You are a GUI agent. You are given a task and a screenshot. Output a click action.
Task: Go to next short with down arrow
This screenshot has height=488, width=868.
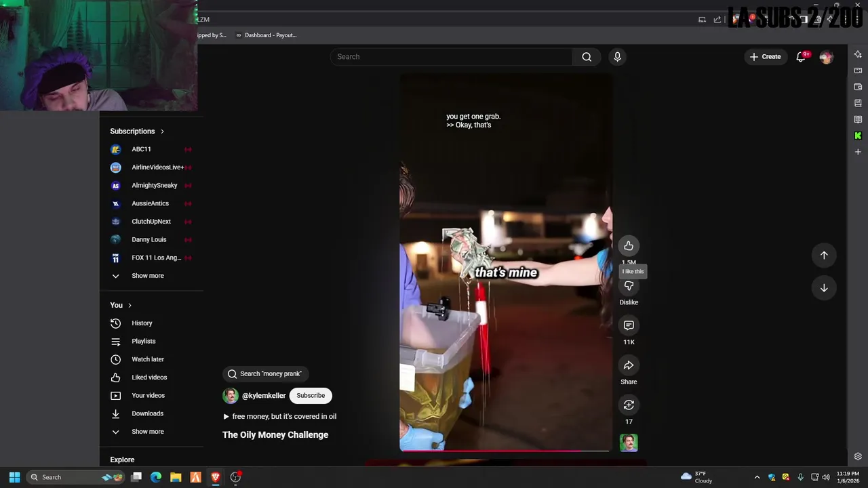tap(824, 287)
